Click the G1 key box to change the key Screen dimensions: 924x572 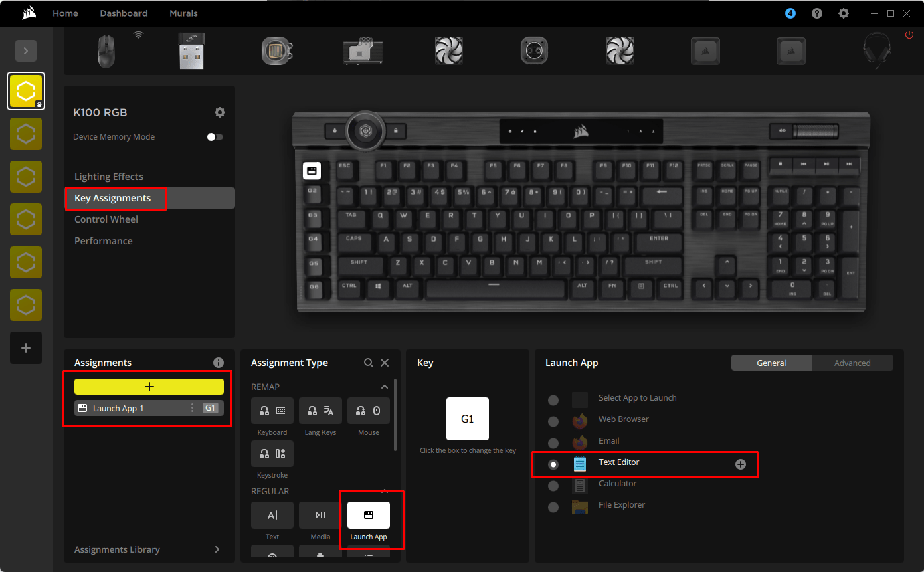(467, 418)
